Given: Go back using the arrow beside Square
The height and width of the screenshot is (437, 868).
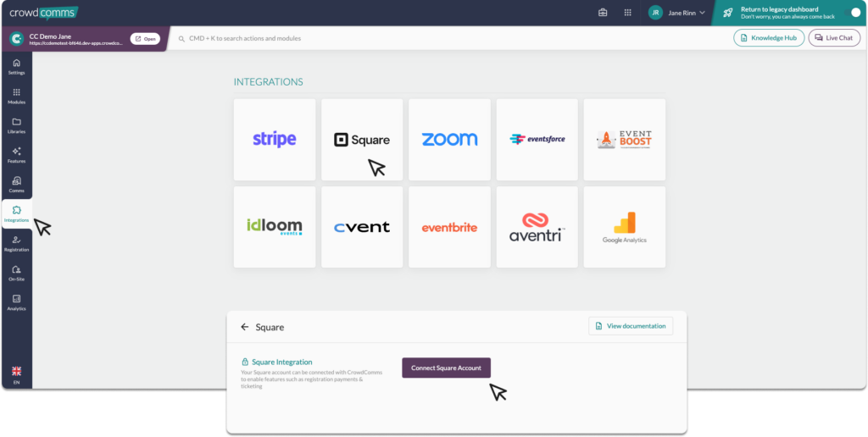Looking at the screenshot, I should coord(245,327).
